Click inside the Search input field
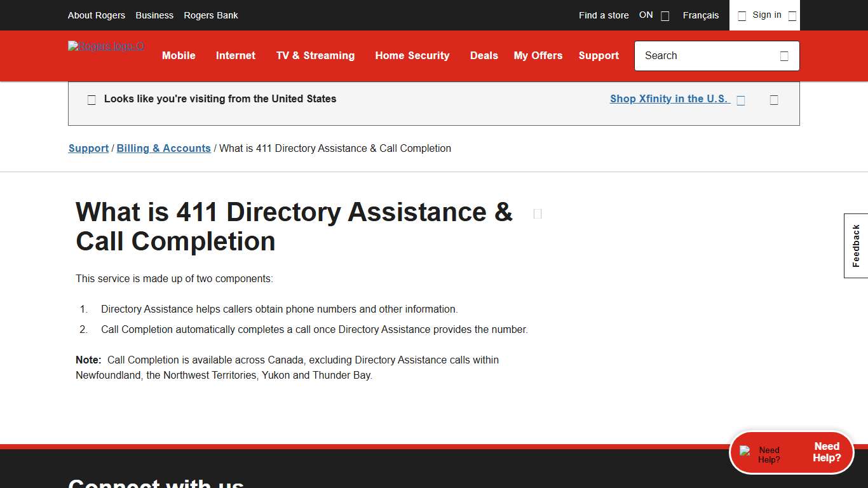The width and height of the screenshot is (868, 488). coord(699,56)
